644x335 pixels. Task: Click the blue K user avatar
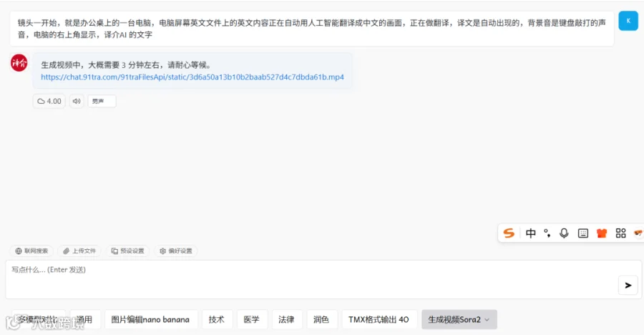pyautogui.click(x=628, y=21)
